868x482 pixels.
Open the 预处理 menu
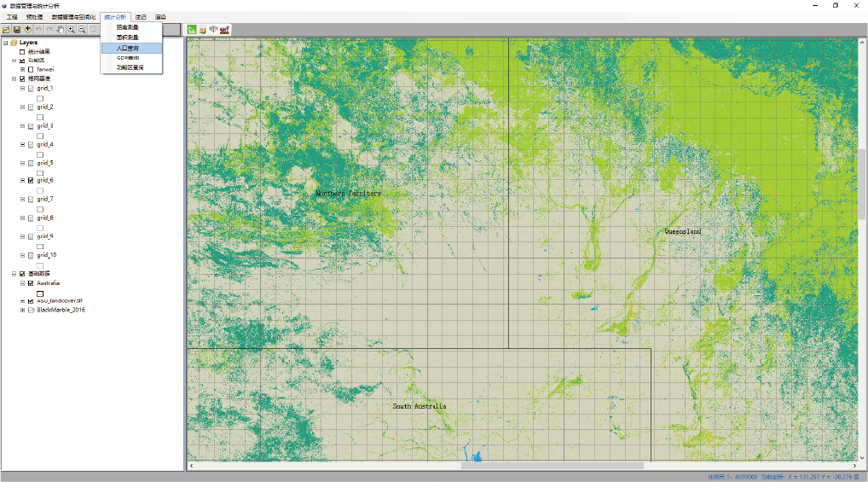pyautogui.click(x=34, y=17)
